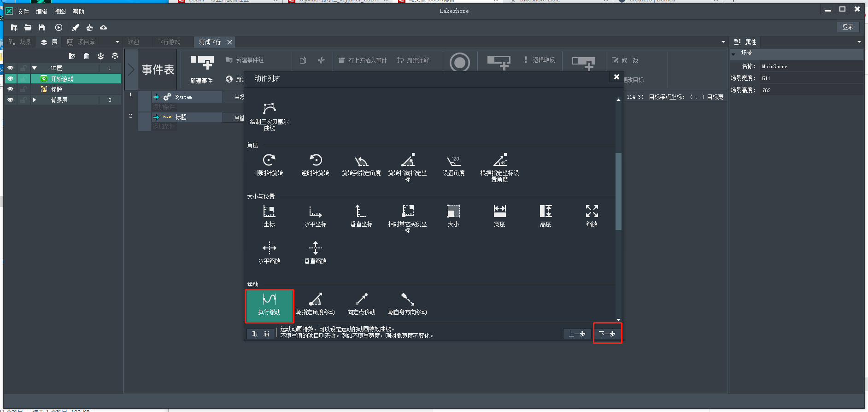Toggle visibility eye of 背景层

click(x=10, y=100)
